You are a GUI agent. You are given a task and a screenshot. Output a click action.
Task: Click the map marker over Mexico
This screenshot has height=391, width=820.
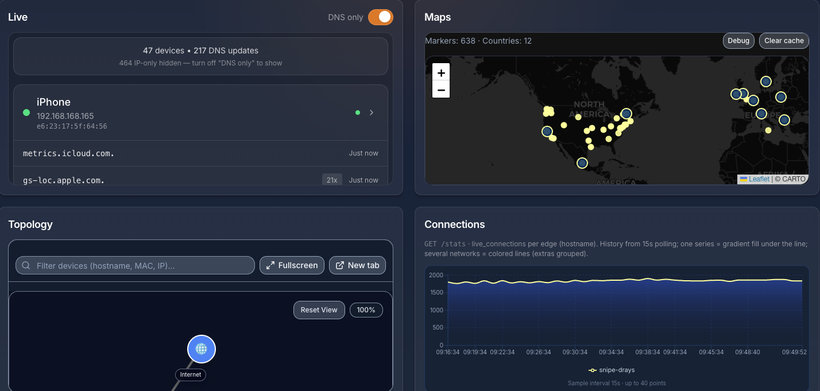(x=582, y=163)
